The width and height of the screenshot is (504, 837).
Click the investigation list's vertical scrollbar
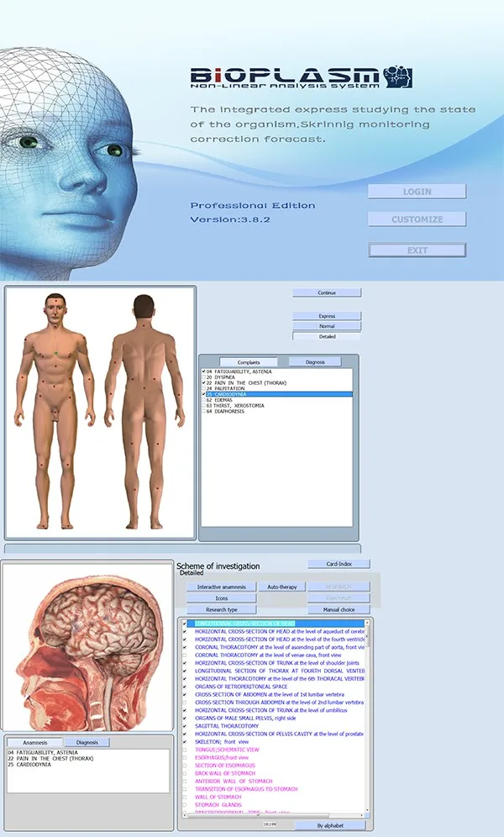(368, 714)
